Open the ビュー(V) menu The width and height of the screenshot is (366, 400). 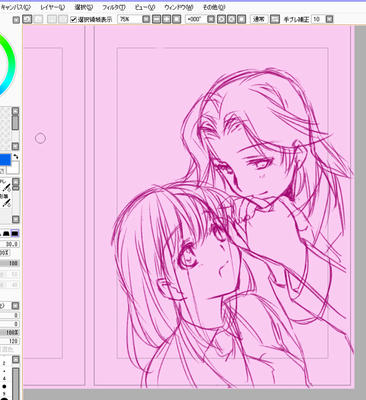tap(145, 7)
